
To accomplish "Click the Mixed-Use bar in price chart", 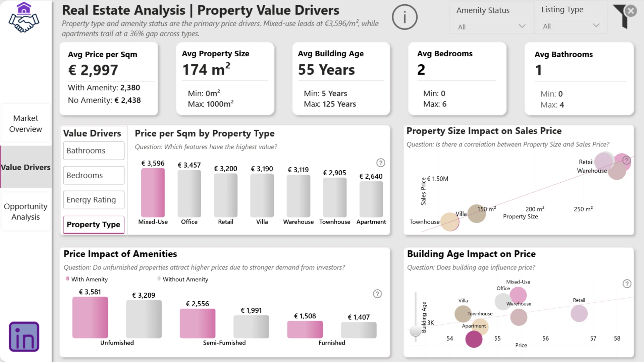I will coord(153,193).
